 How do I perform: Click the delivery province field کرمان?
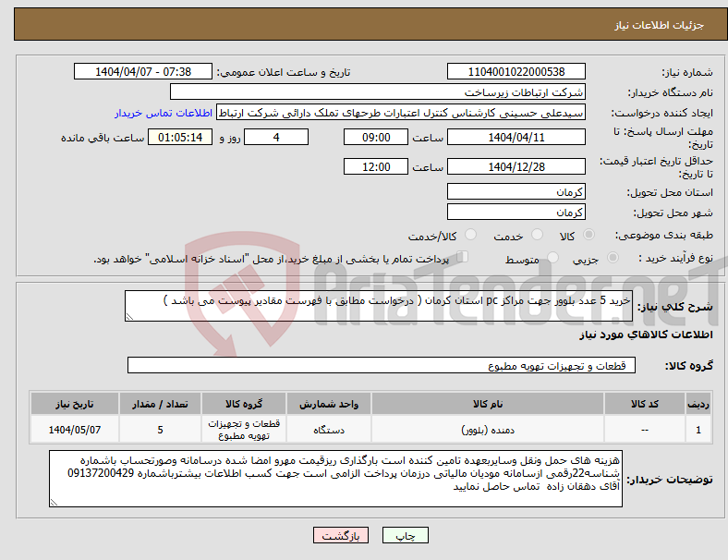[x=516, y=192]
